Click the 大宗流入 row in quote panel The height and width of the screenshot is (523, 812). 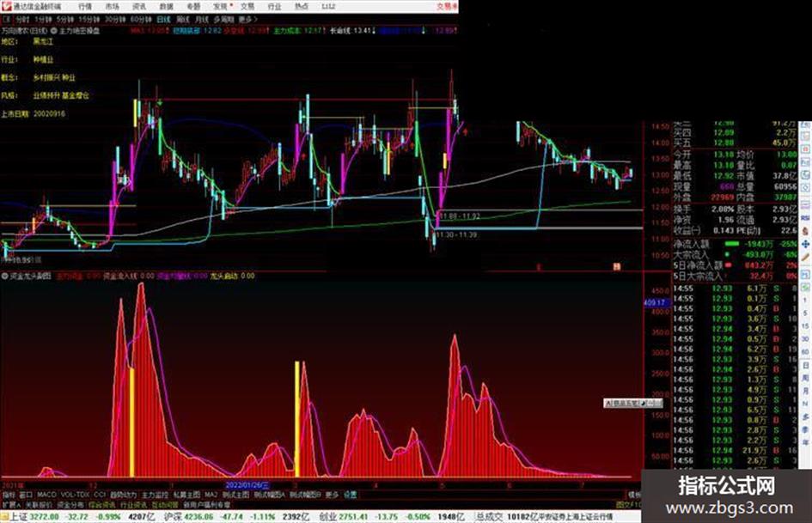pyautogui.click(x=735, y=255)
